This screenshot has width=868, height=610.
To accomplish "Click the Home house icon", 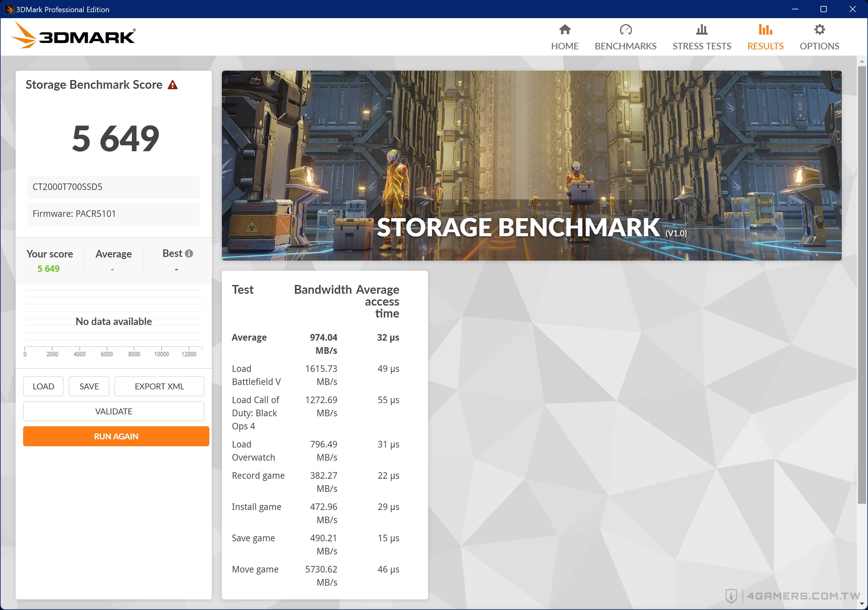I will coord(565,29).
